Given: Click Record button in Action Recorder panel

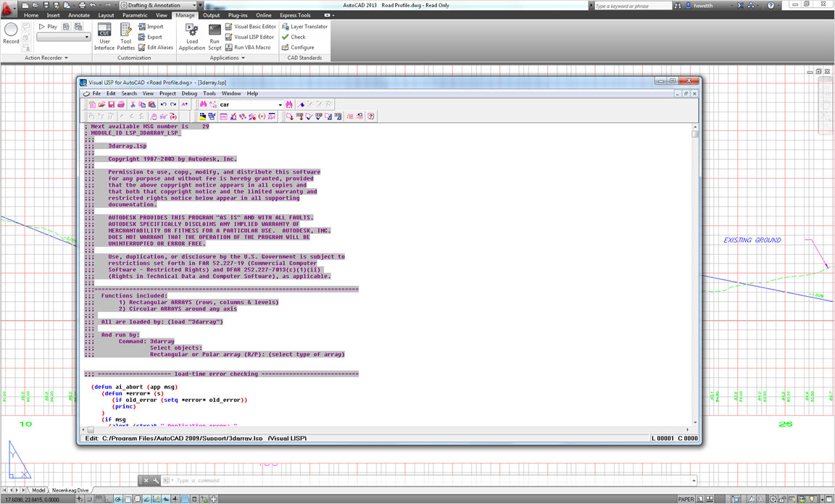Looking at the screenshot, I should [x=11, y=33].
